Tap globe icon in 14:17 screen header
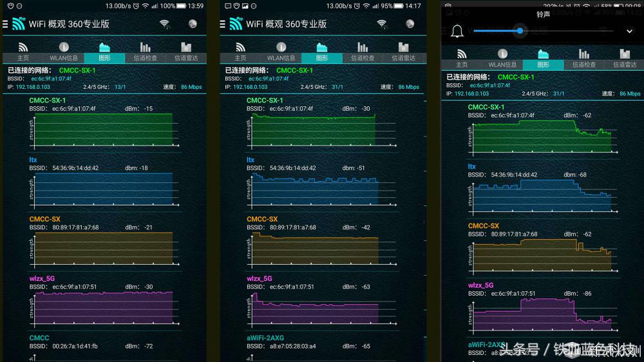The image size is (644, 362). click(410, 24)
